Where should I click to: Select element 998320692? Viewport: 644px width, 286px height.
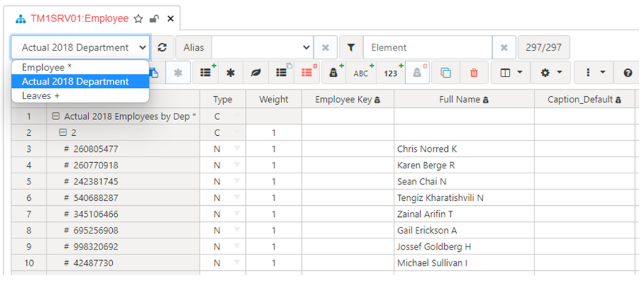[96, 247]
